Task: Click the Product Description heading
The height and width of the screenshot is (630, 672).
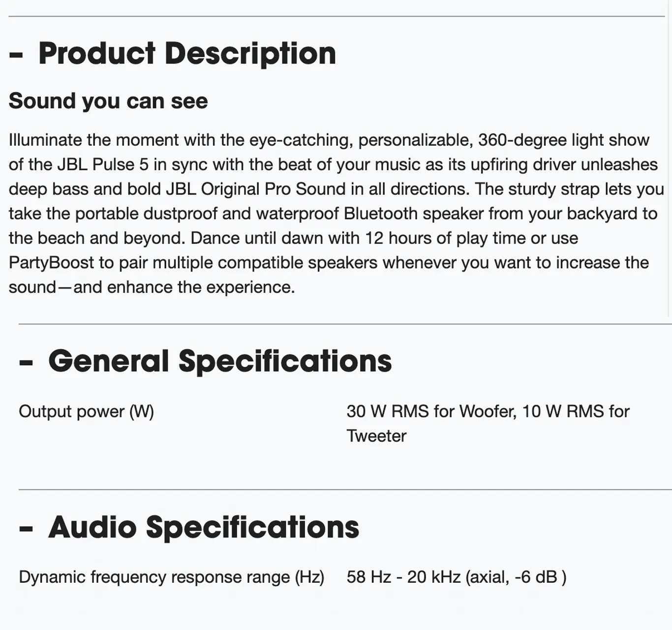Action: coord(187,53)
